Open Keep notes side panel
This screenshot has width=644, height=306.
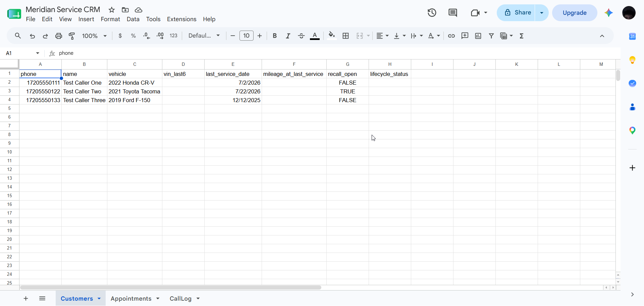[x=632, y=60]
